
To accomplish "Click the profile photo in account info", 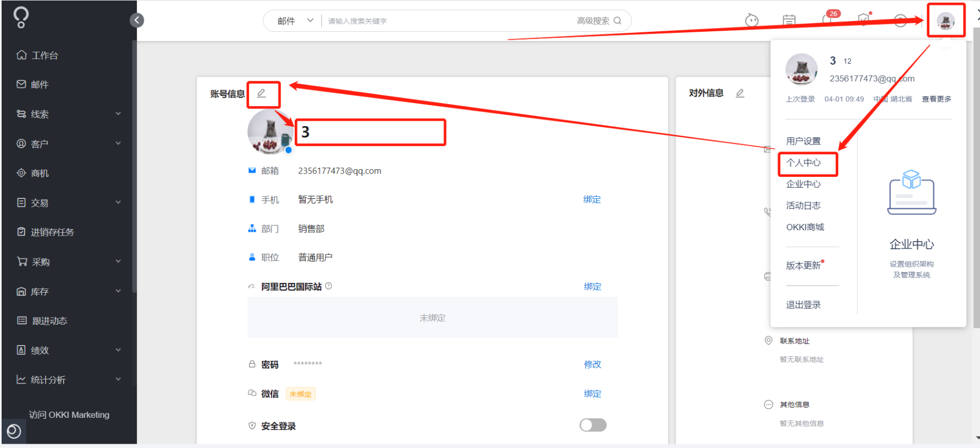I will click(x=270, y=132).
